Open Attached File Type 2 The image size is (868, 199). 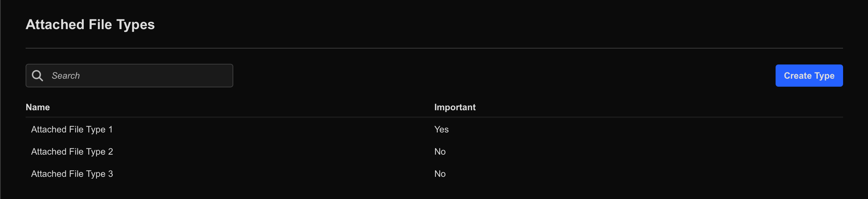[72, 152]
